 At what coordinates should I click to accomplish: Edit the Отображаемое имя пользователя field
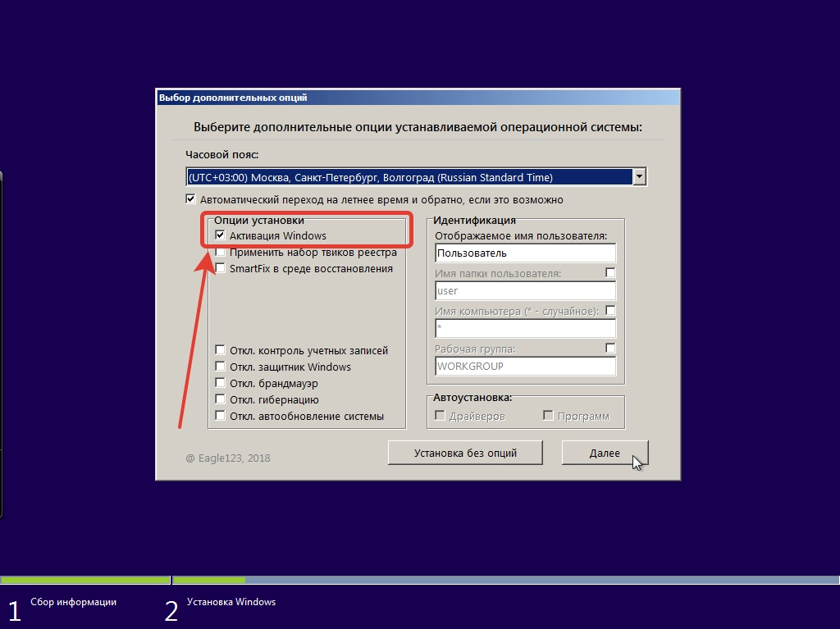[x=525, y=253]
